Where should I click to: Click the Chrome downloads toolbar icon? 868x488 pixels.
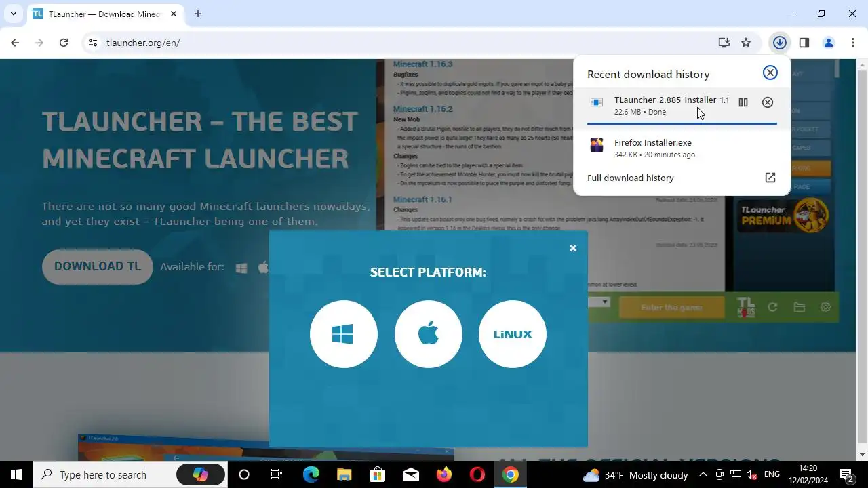780,43
